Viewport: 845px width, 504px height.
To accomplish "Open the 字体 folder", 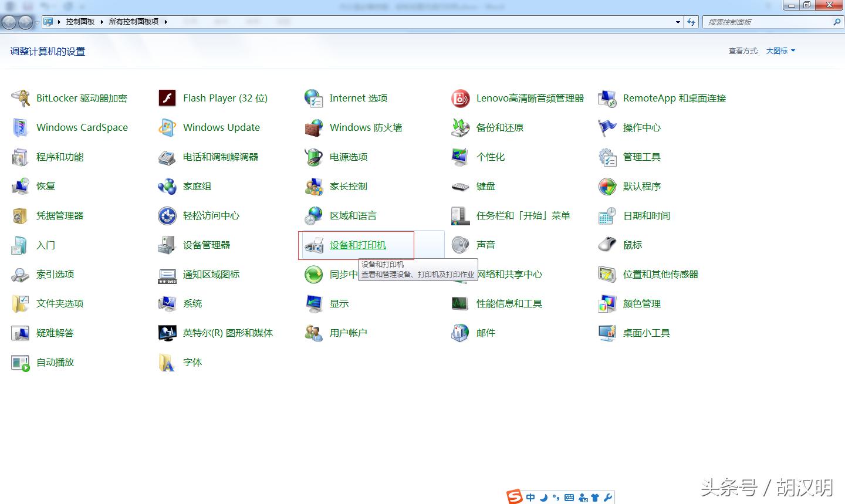I will point(193,362).
